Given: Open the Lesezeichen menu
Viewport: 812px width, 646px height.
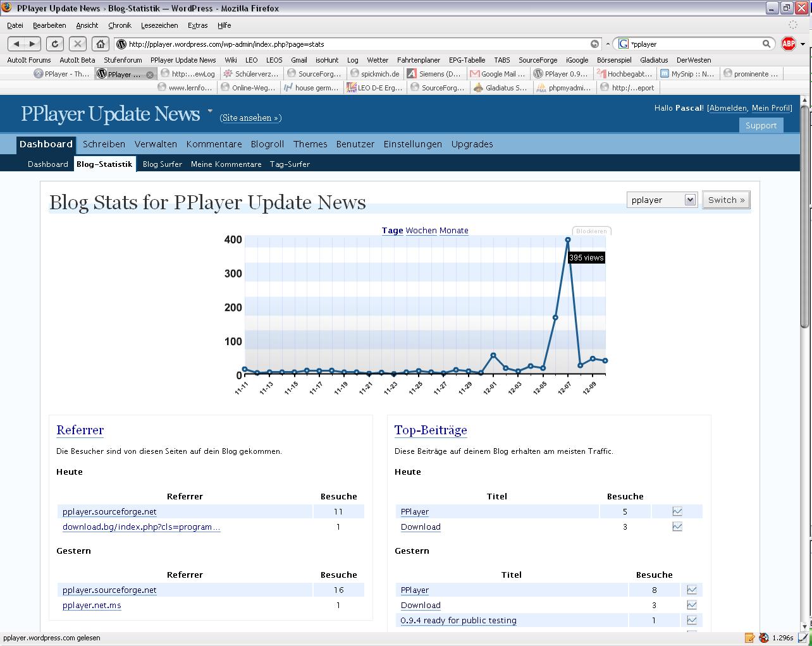Looking at the screenshot, I should tap(159, 25).
